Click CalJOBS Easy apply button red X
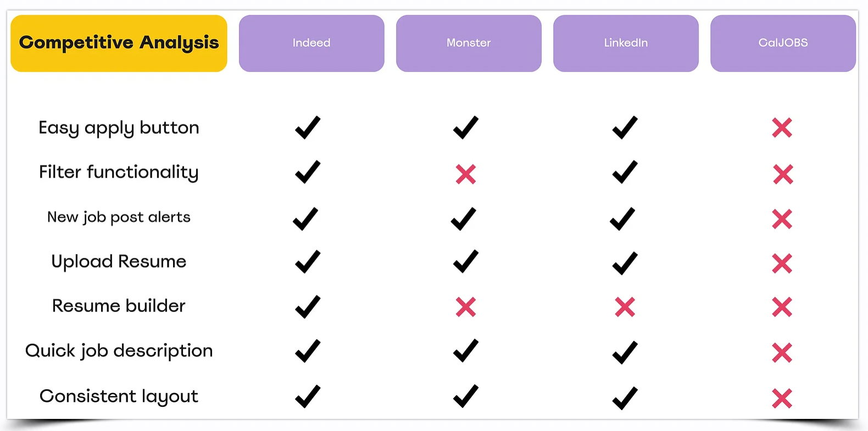Viewport: 868px width, 431px height. pos(782,128)
